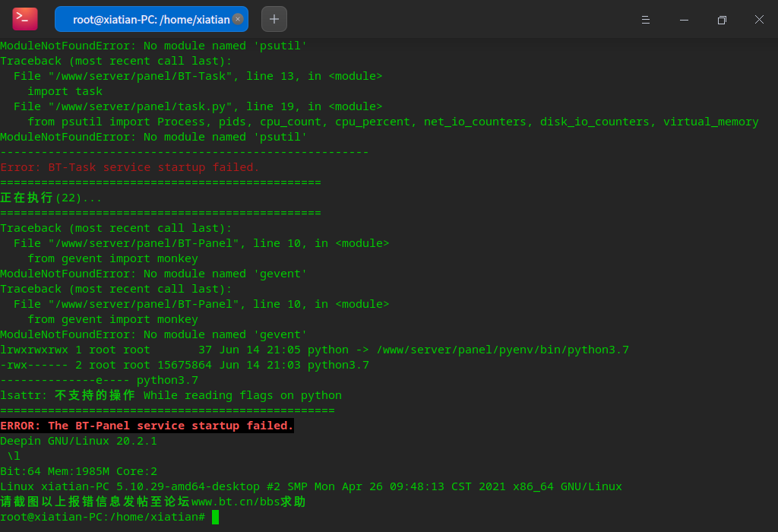Click the 'Bit:64 Mem:1985M Core:2' line
The width and height of the screenshot is (778, 532).
point(78,471)
